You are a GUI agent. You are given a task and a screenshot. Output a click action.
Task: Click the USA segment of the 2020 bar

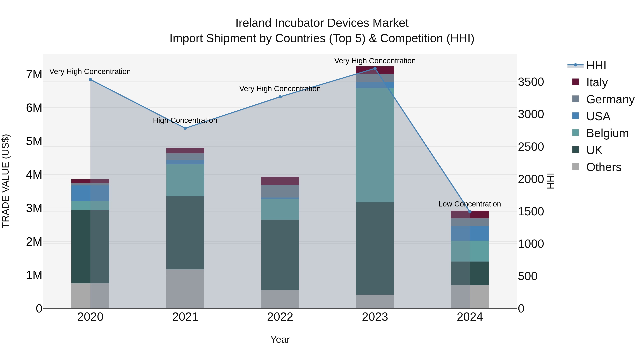point(90,193)
